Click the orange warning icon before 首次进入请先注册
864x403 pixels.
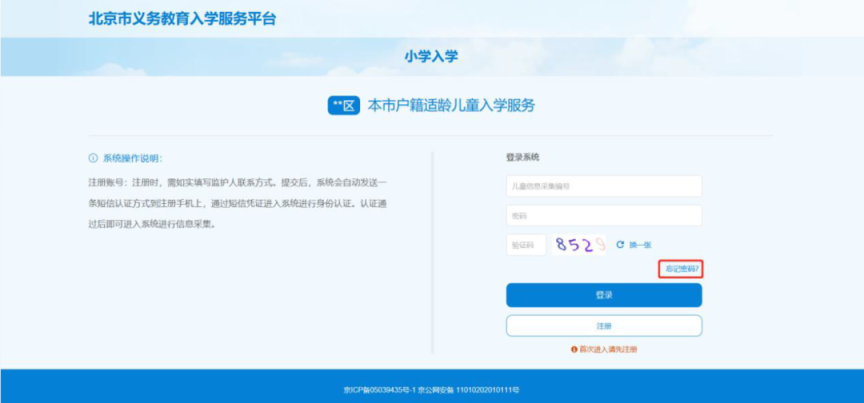click(573, 349)
